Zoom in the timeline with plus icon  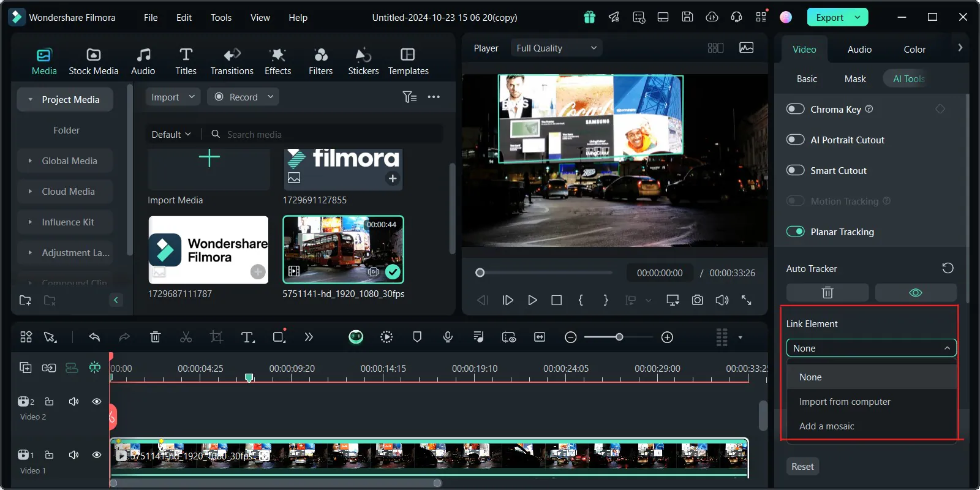click(668, 337)
